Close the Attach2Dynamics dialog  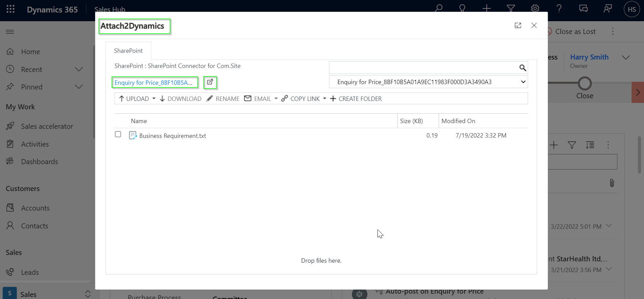click(x=534, y=26)
